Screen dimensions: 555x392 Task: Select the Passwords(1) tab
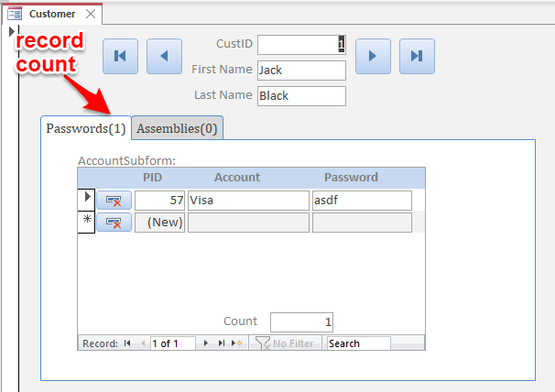point(86,128)
